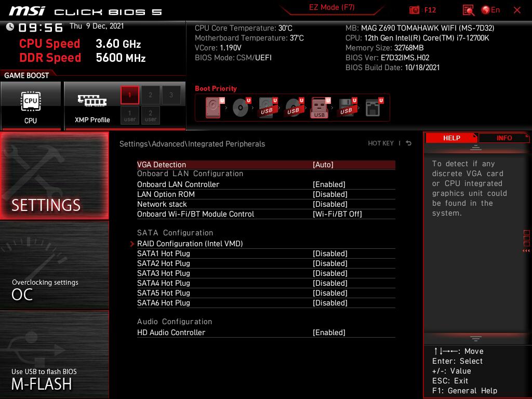Change language with the En globe icon
Screen dimensions: 532x399
click(490, 10)
